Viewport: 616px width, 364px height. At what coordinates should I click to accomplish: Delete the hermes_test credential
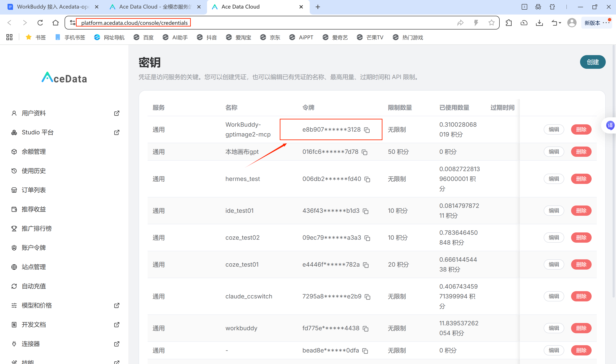click(x=581, y=179)
